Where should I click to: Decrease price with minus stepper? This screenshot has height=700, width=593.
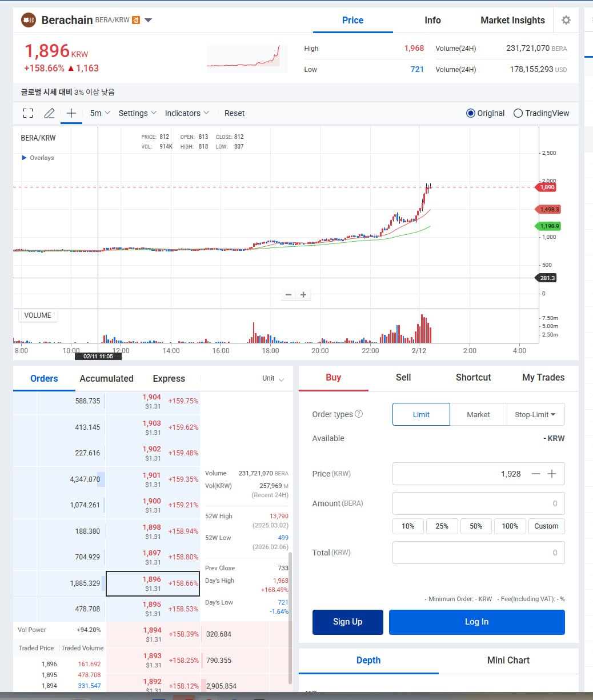click(536, 474)
